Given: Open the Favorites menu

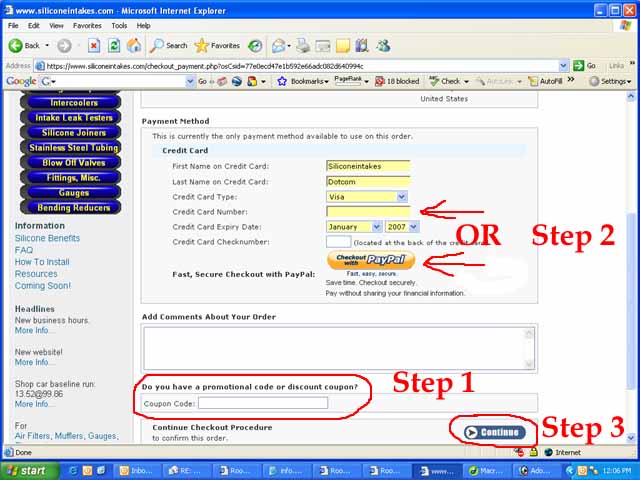Looking at the screenshot, I should click(x=87, y=26).
